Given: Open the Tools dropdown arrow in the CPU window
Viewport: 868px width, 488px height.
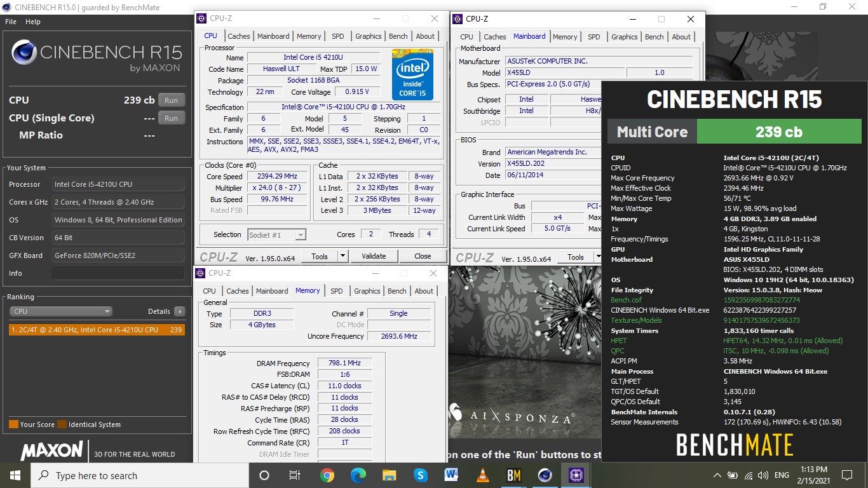Looking at the screenshot, I should [x=342, y=256].
